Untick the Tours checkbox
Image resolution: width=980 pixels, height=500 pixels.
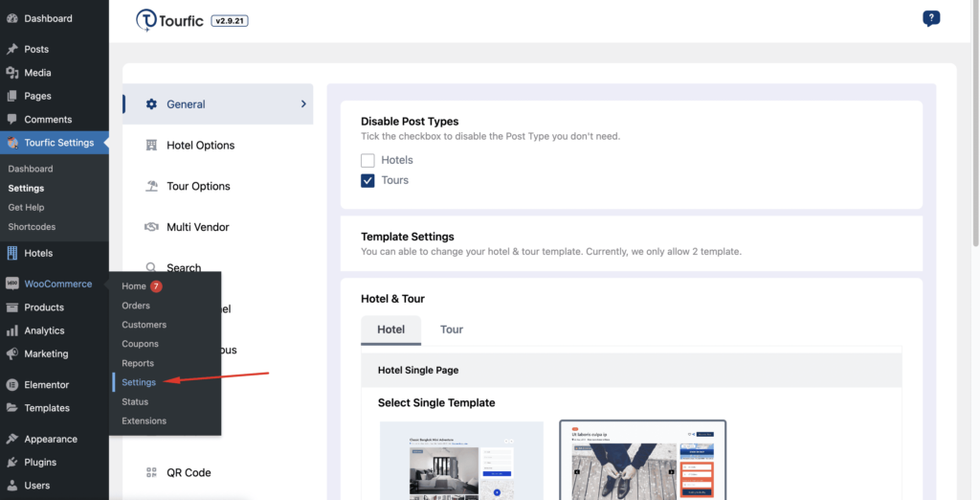pos(367,180)
